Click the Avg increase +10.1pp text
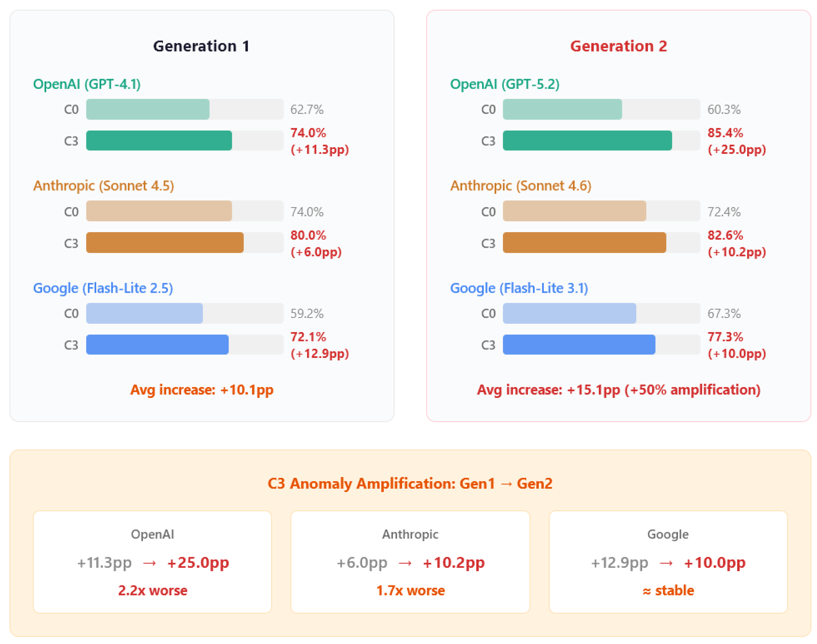 click(x=202, y=389)
